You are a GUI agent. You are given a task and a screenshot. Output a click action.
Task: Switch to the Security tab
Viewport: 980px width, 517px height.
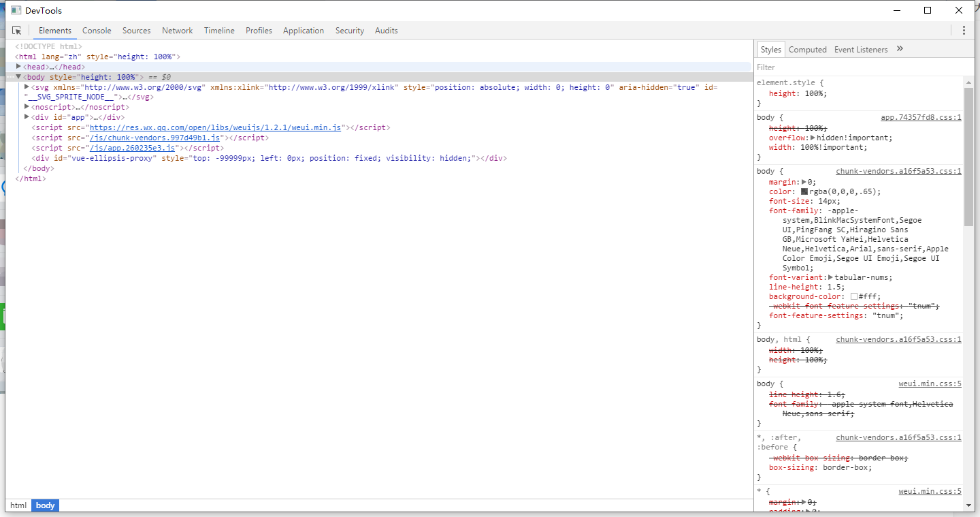pos(349,31)
